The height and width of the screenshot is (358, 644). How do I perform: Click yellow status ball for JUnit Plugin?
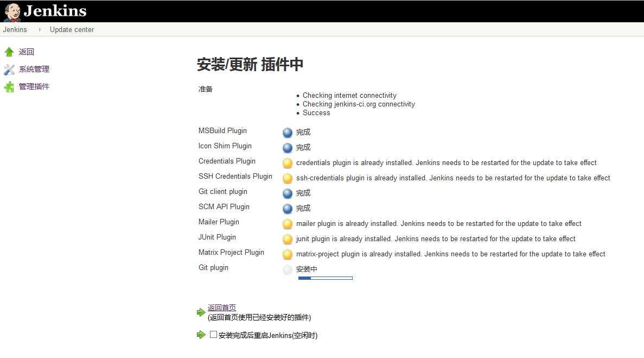click(288, 239)
